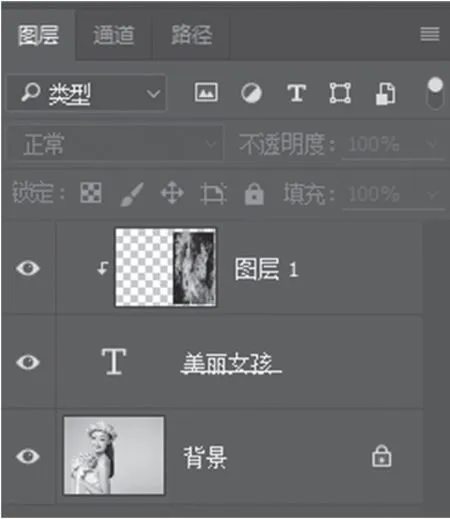Expand the 不透明度 100% dropdown arrow
The height and width of the screenshot is (519, 450).
tap(432, 144)
